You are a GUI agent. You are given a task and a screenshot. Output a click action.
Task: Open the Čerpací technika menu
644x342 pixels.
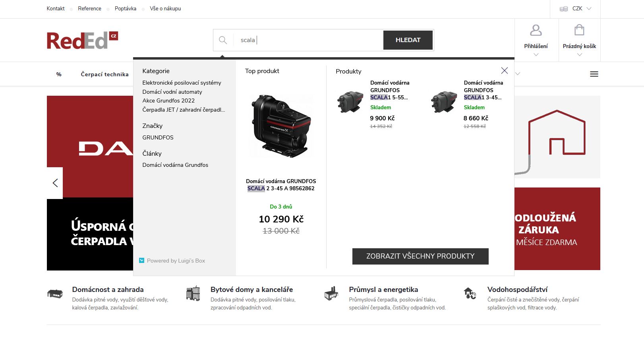click(104, 74)
